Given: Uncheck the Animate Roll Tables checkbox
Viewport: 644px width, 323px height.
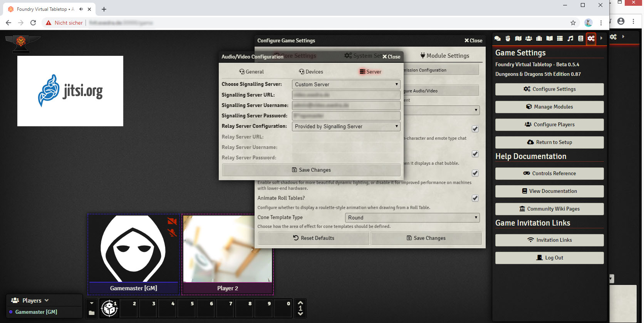Looking at the screenshot, I should click(x=475, y=198).
